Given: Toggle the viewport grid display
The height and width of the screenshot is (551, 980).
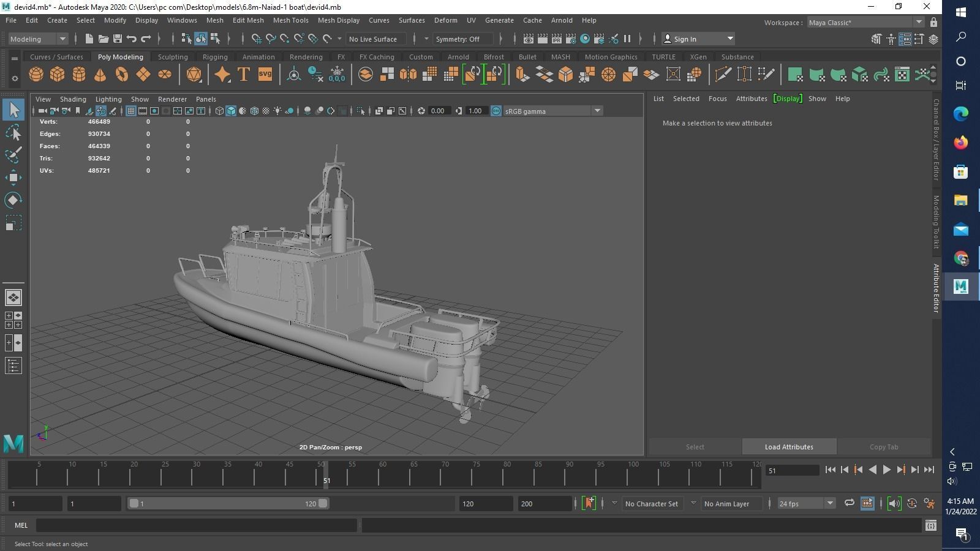Looking at the screenshot, I should 131,111.
